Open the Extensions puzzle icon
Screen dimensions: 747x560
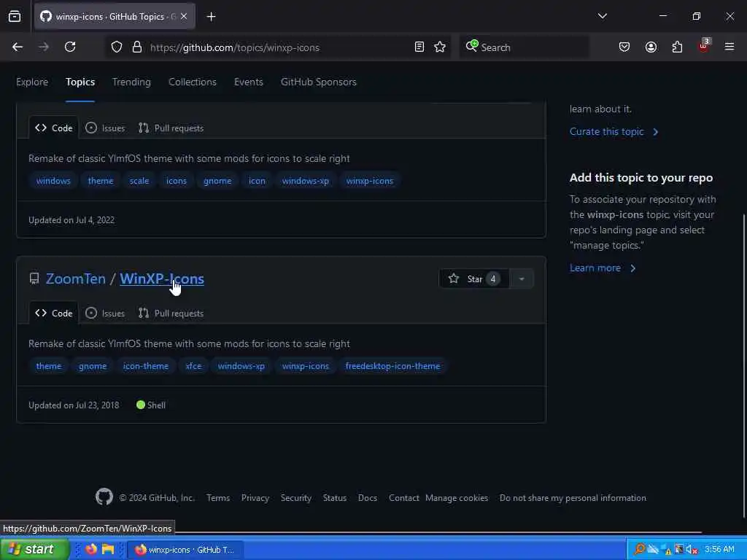[677, 47]
